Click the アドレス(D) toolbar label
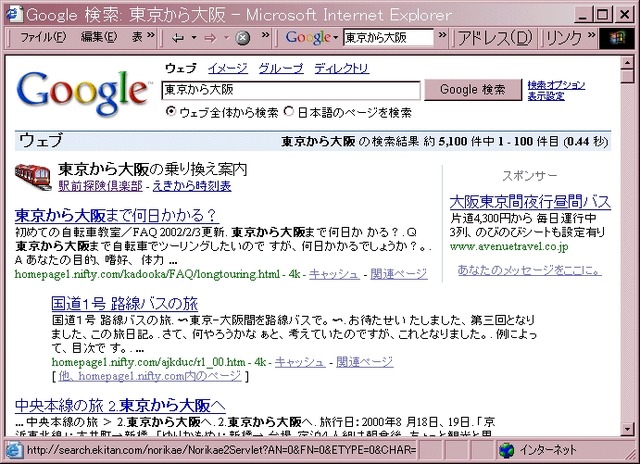The width and height of the screenshot is (640, 464). pos(495,38)
